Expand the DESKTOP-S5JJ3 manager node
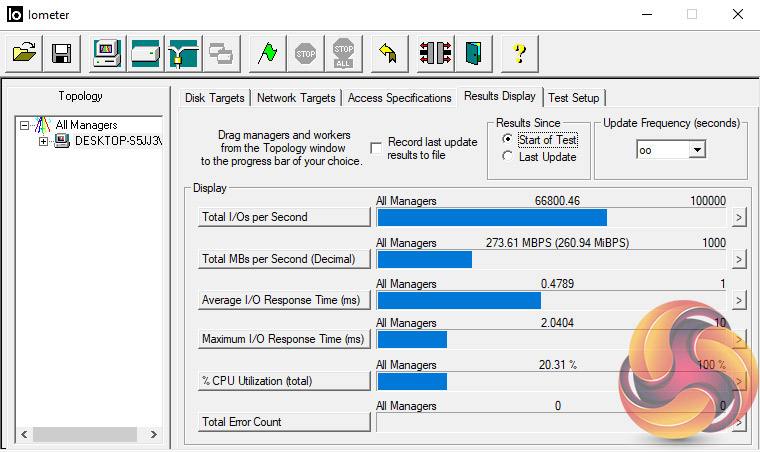The height and width of the screenshot is (452, 760). (x=44, y=141)
